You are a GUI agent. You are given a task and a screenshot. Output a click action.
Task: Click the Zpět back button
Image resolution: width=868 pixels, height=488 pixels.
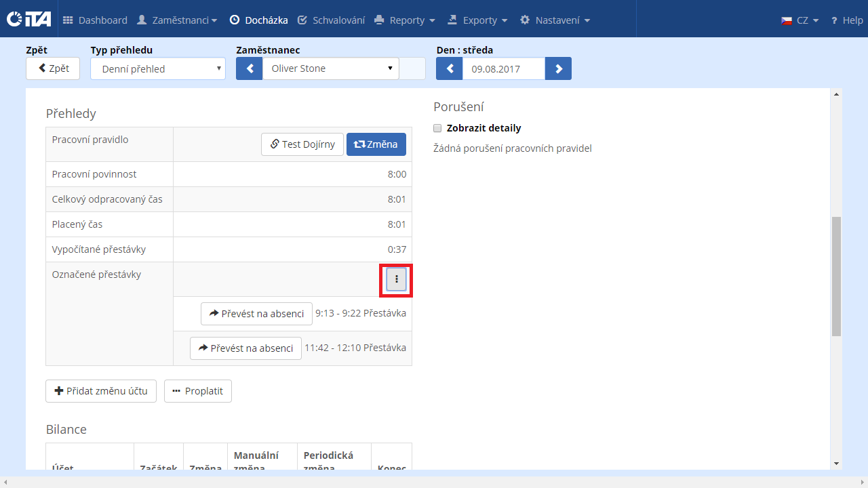click(x=53, y=68)
